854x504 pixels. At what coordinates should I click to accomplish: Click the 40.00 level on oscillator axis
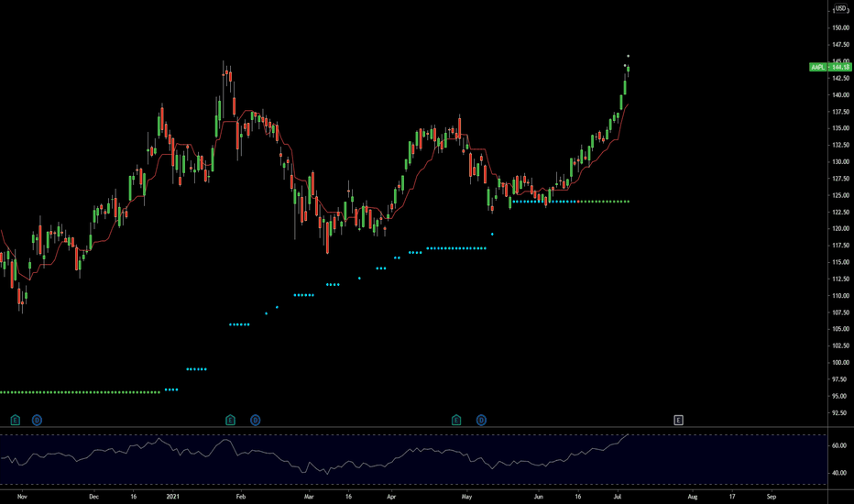838,474
